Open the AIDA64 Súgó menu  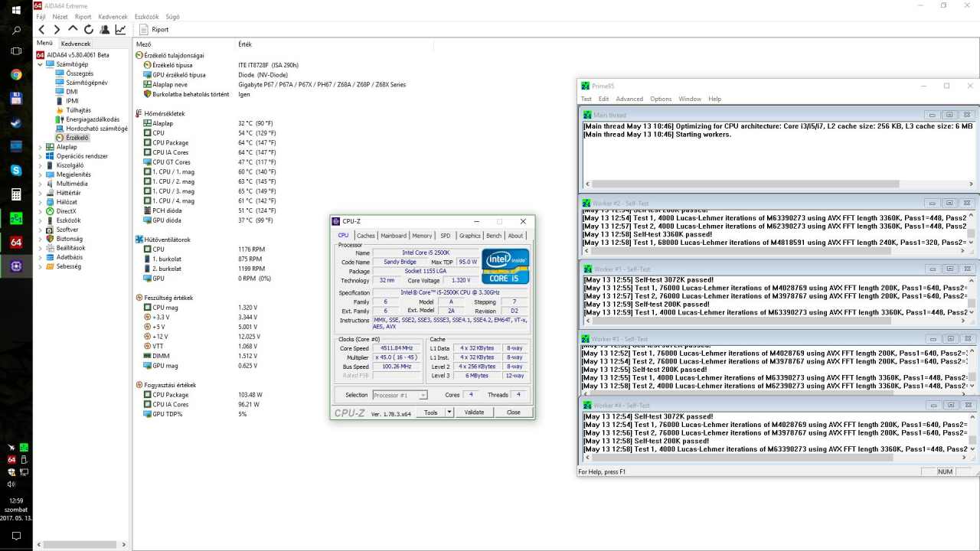pyautogui.click(x=173, y=16)
